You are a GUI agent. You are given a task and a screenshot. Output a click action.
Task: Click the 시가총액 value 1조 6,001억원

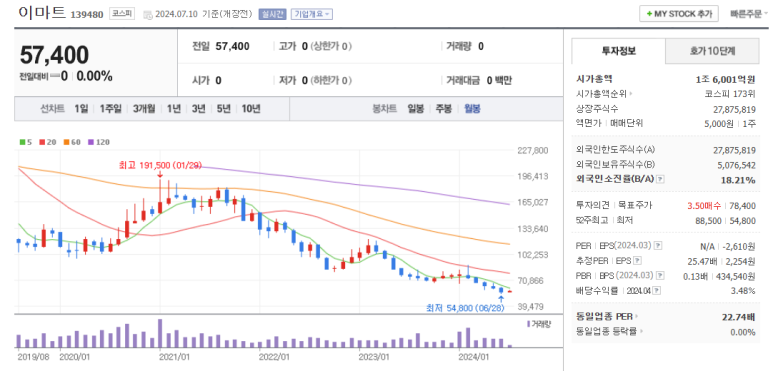725,79
